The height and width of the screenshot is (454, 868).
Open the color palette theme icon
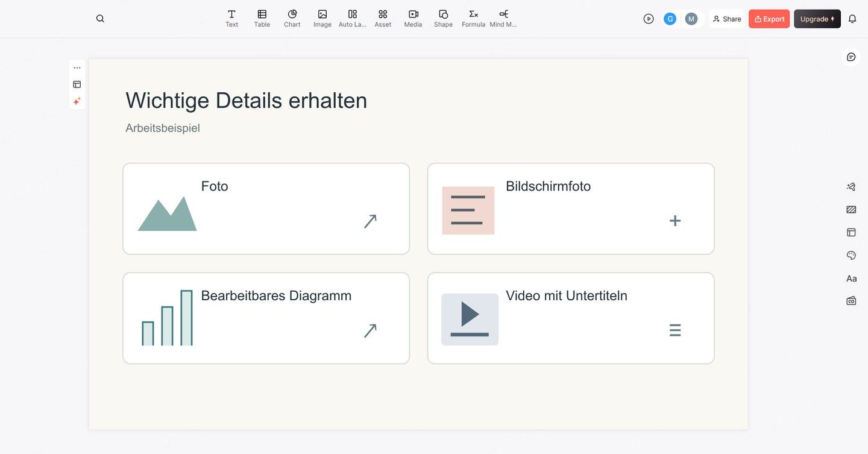[851, 256]
